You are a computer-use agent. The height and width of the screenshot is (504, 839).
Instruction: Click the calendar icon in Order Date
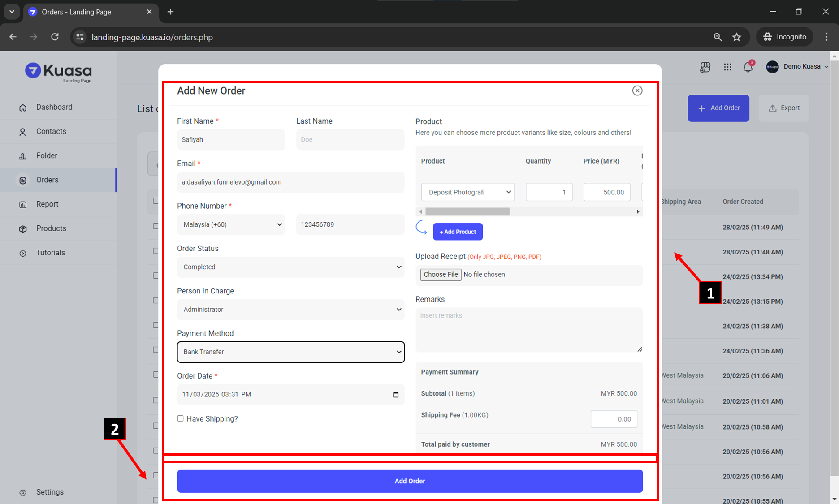pos(395,395)
